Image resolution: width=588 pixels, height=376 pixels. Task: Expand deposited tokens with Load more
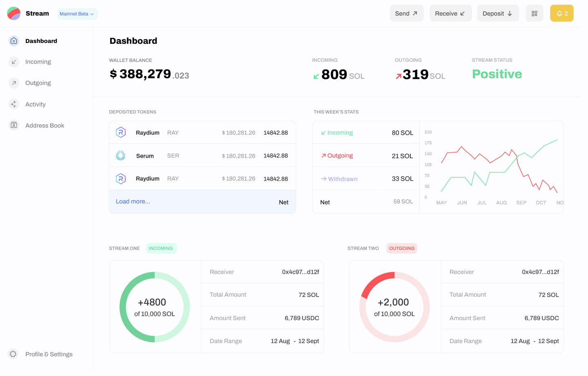(x=133, y=201)
